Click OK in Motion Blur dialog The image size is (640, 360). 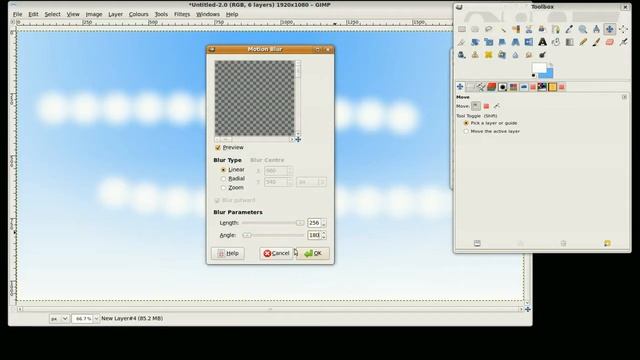coord(313,253)
